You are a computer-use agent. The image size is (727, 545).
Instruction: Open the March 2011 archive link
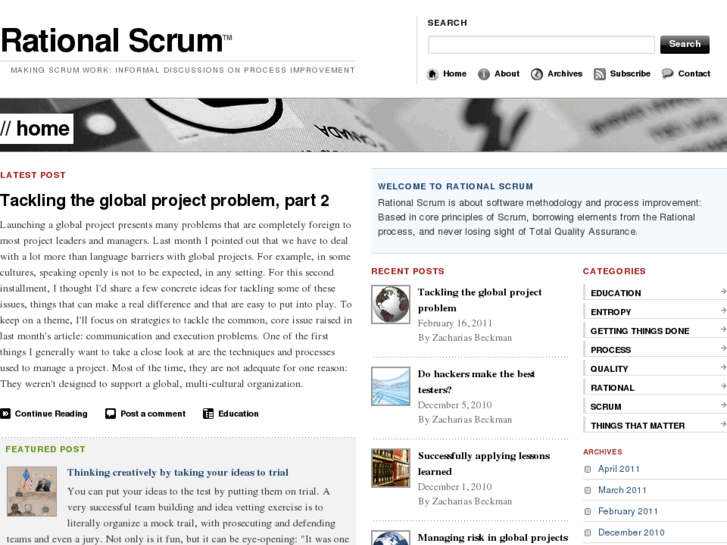pos(622,490)
